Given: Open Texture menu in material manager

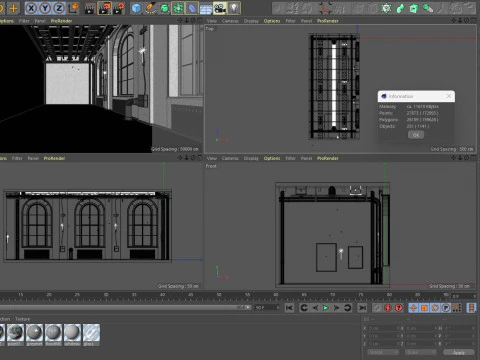Looking at the screenshot, I should click(22, 319).
